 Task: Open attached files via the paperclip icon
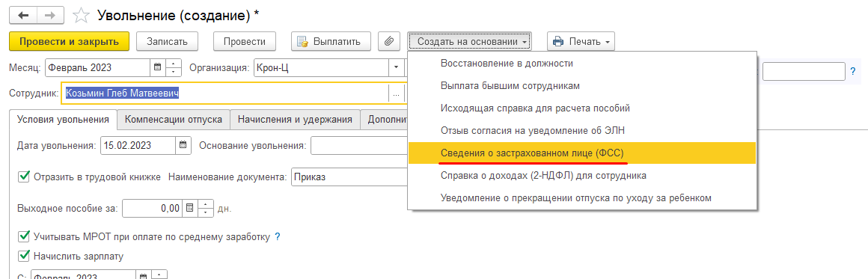(389, 42)
